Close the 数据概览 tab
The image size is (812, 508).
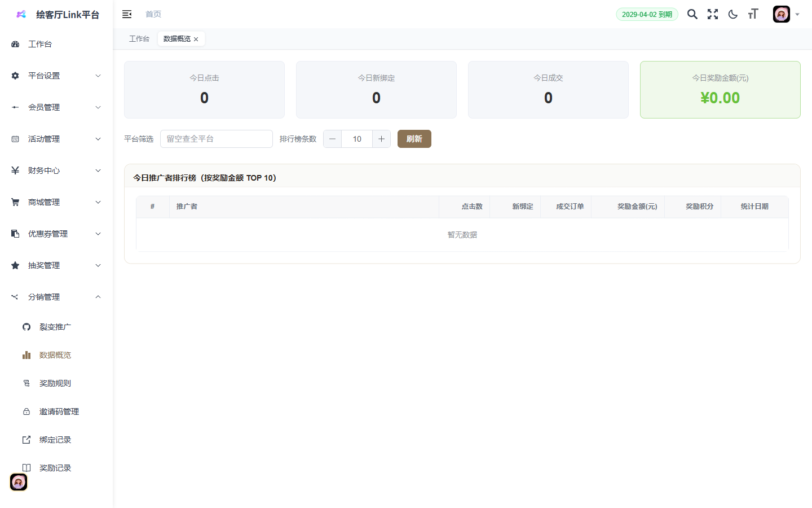196,40
